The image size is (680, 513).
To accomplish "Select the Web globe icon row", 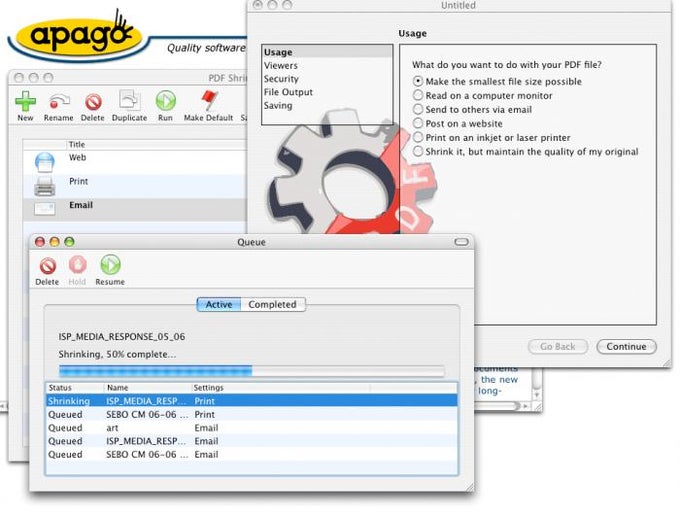I will 45,163.
